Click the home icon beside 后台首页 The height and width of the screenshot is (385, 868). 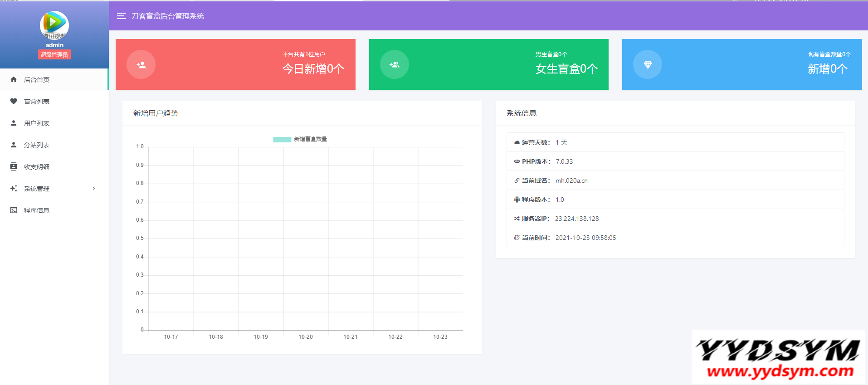coord(14,79)
